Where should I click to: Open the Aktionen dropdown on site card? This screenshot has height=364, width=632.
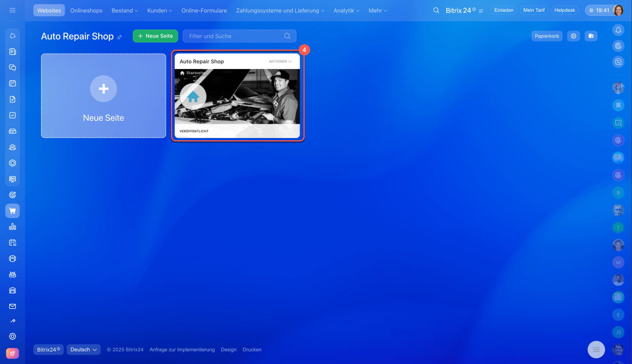280,62
